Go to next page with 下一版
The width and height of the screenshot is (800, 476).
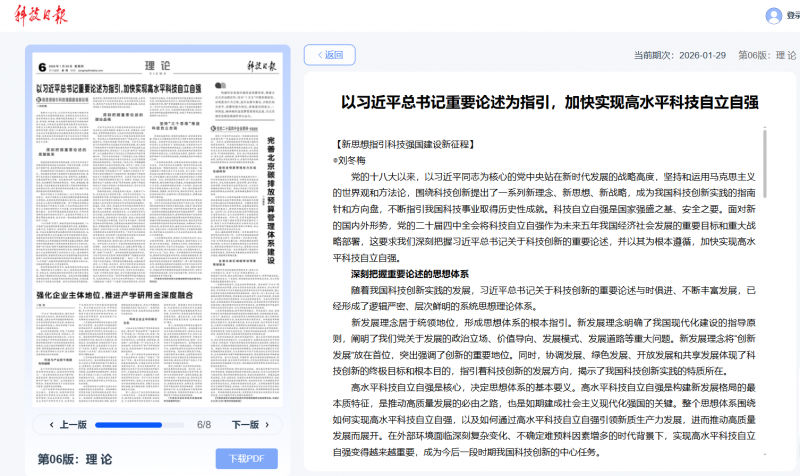pyautogui.click(x=245, y=424)
